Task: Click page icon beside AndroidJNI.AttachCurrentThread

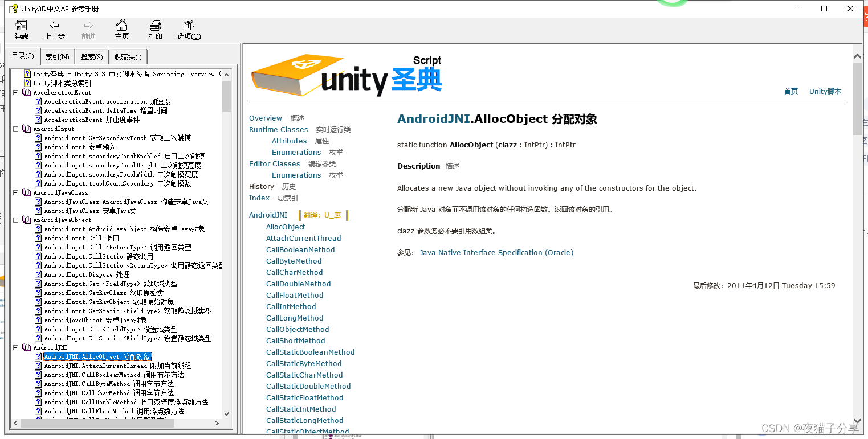Action: point(39,366)
